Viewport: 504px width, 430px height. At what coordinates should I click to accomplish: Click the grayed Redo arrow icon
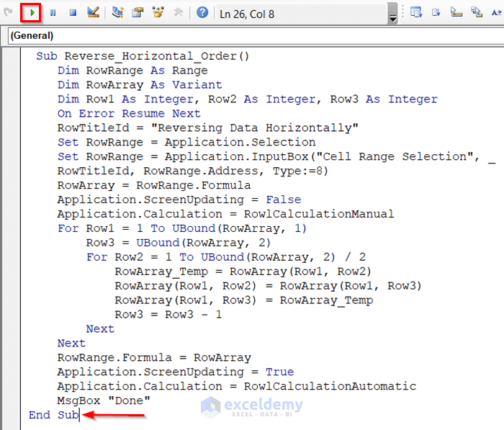pos(8,12)
